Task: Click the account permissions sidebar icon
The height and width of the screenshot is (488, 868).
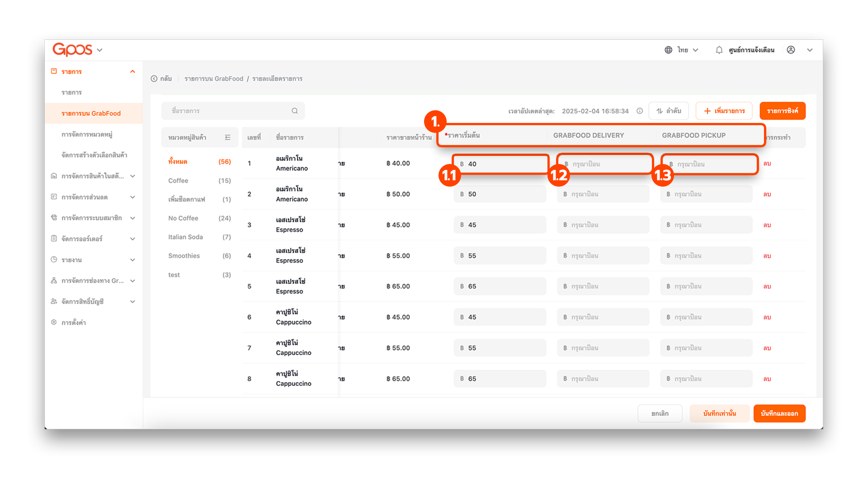Action: pos(54,301)
